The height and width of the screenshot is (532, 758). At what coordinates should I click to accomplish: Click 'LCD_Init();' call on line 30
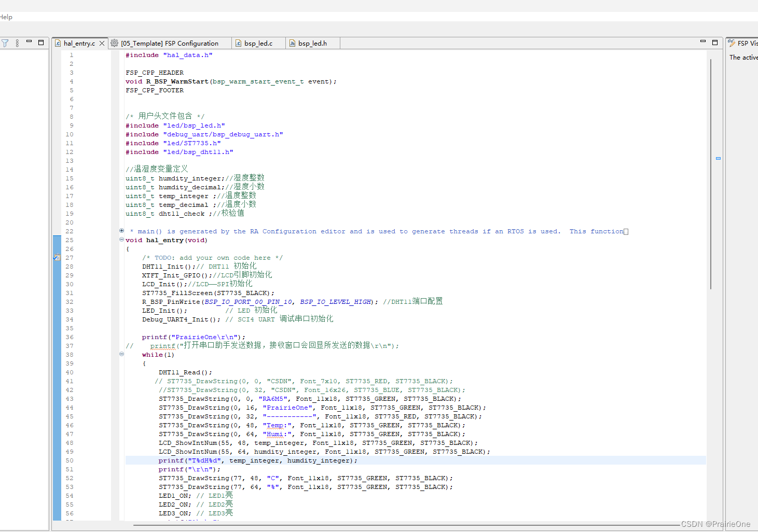pyautogui.click(x=165, y=284)
